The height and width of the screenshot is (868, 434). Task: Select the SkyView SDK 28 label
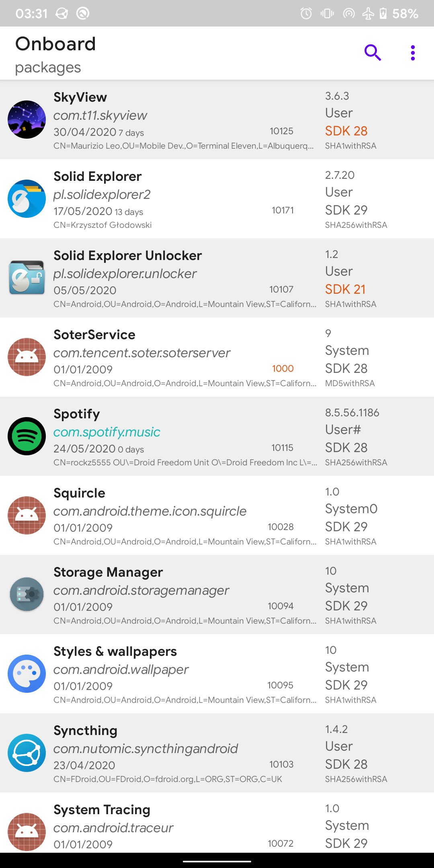pyautogui.click(x=346, y=131)
